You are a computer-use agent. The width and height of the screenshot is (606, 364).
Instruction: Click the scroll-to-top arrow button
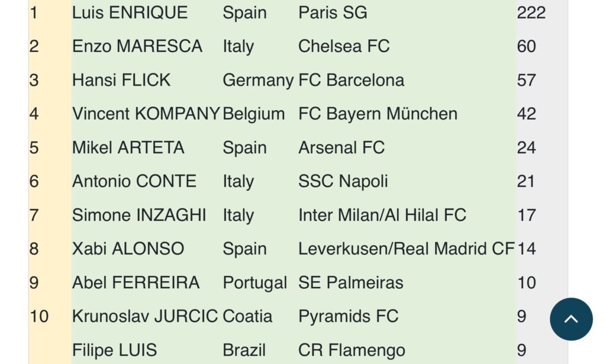pyautogui.click(x=571, y=319)
